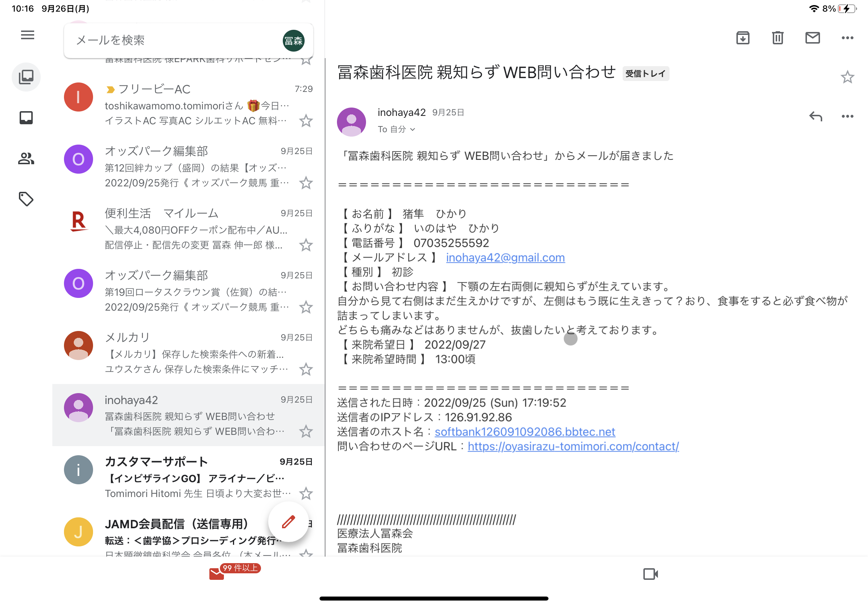Screen dimensions: 868x606
Task: Open the hamburger navigation menu
Action: [27, 35]
